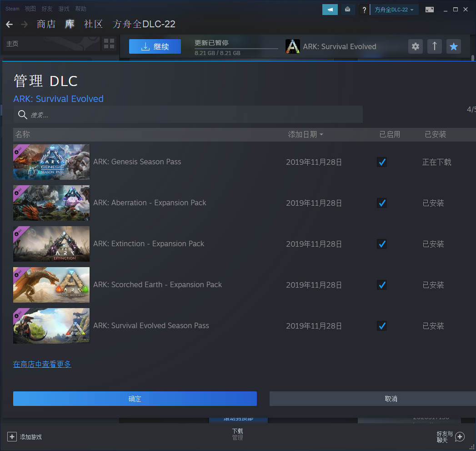Select ARK: Survival Evolved Season Pass name
Image resolution: width=476 pixels, height=451 pixels.
[x=151, y=326]
